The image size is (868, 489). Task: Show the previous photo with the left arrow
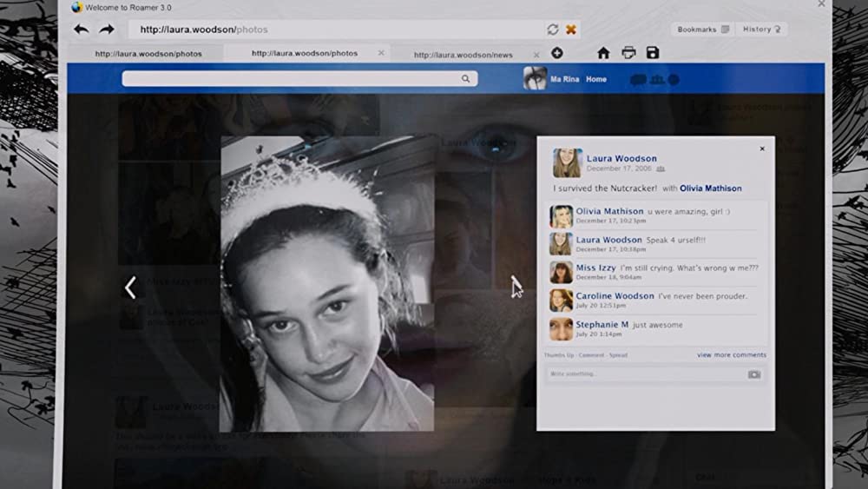point(130,287)
